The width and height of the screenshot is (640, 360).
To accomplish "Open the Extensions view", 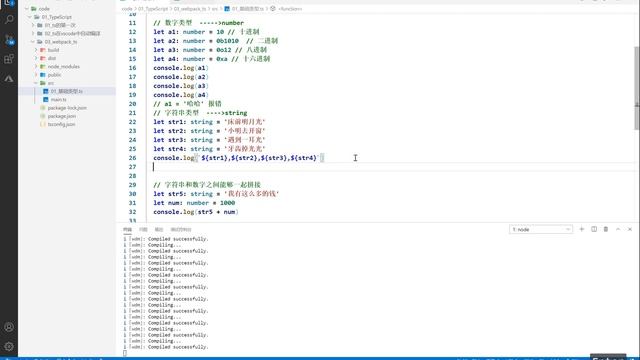I will (x=9, y=59).
